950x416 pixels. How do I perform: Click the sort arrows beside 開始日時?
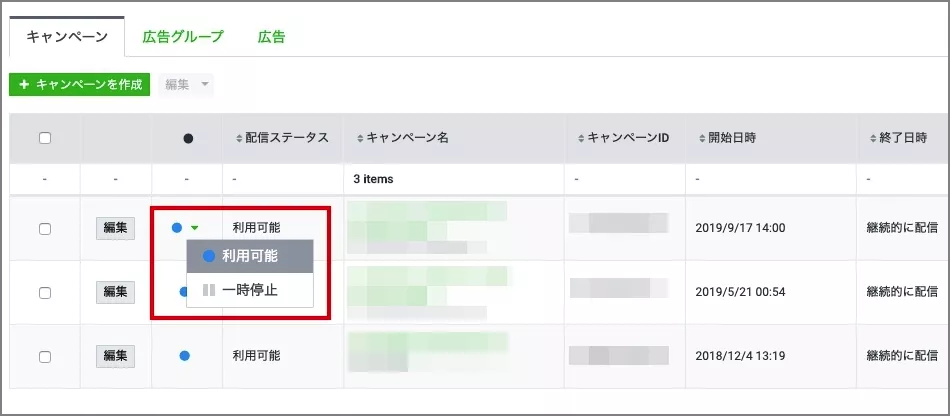pyautogui.click(x=701, y=138)
